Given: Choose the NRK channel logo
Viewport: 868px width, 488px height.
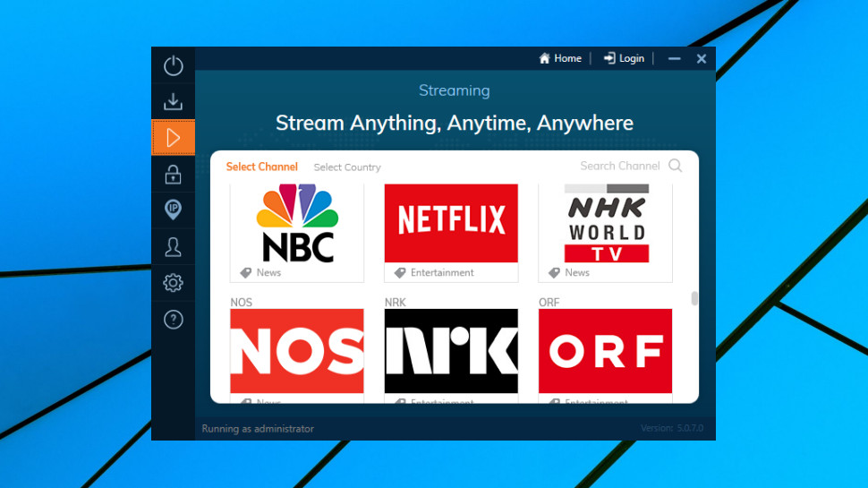Looking at the screenshot, I should [x=451, y=351].
